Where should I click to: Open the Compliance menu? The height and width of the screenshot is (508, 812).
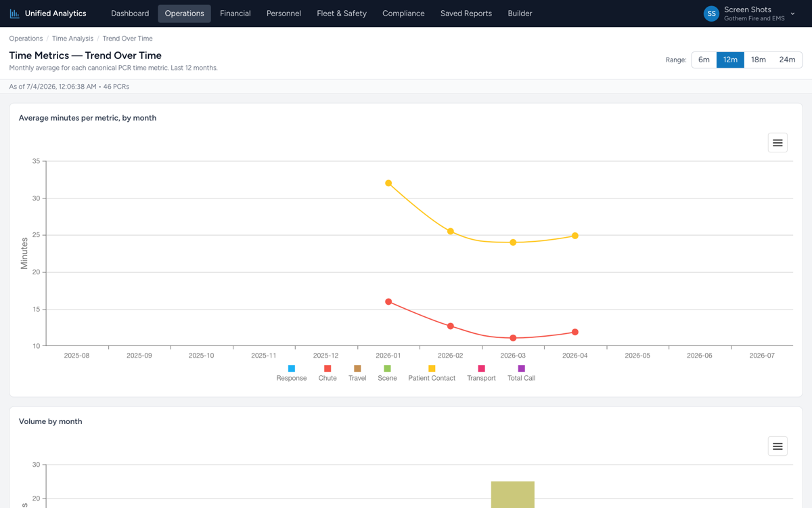pos(403,14)
